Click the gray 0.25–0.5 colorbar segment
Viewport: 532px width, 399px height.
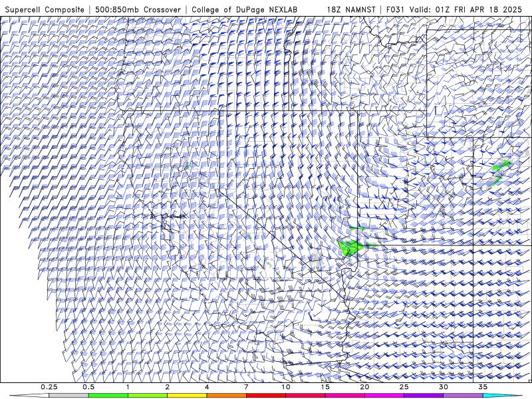coord(68,396)
